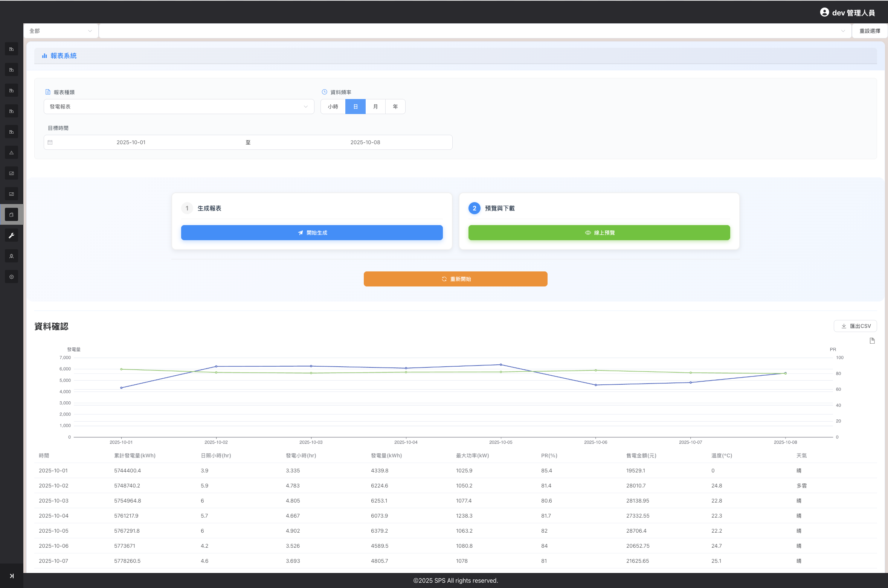This screenshot has width=888, height=588.
Task: Select the 年 data frequency
Action: coord(395,107)
